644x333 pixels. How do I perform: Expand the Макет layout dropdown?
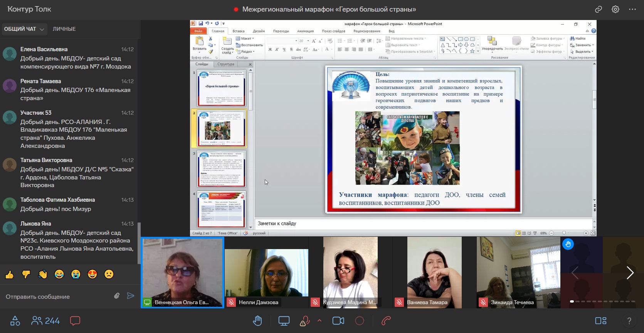(245, 38)
